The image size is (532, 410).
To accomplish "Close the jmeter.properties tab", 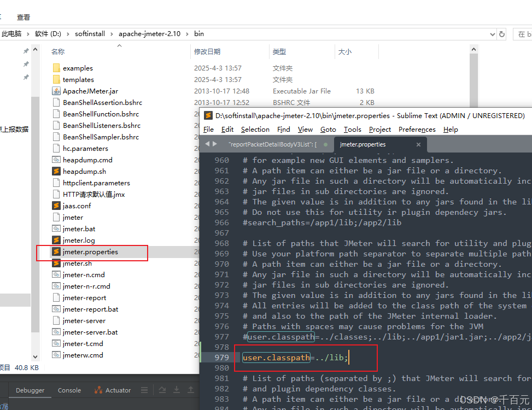I will 418,144.
